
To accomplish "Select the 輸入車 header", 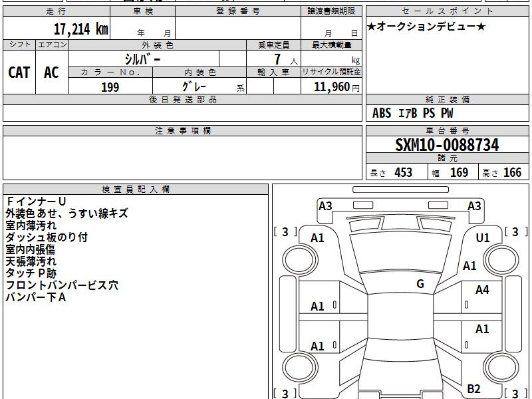I will [x=273, y=72].
